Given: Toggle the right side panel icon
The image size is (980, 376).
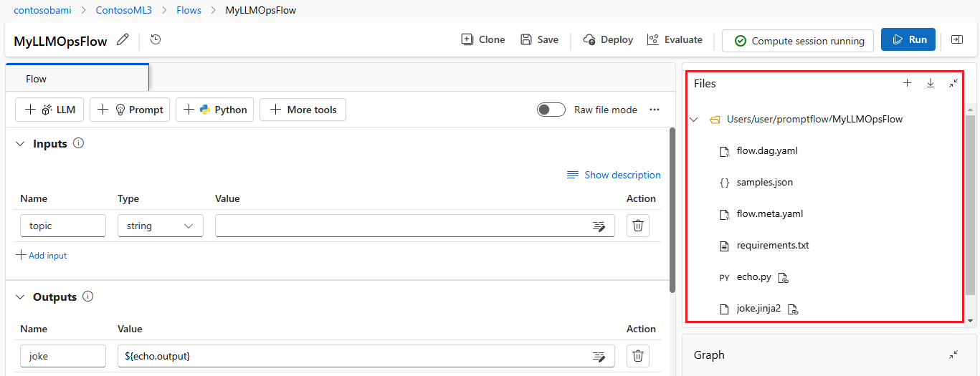Looking at the screenshot, I should tap(956, 40).
